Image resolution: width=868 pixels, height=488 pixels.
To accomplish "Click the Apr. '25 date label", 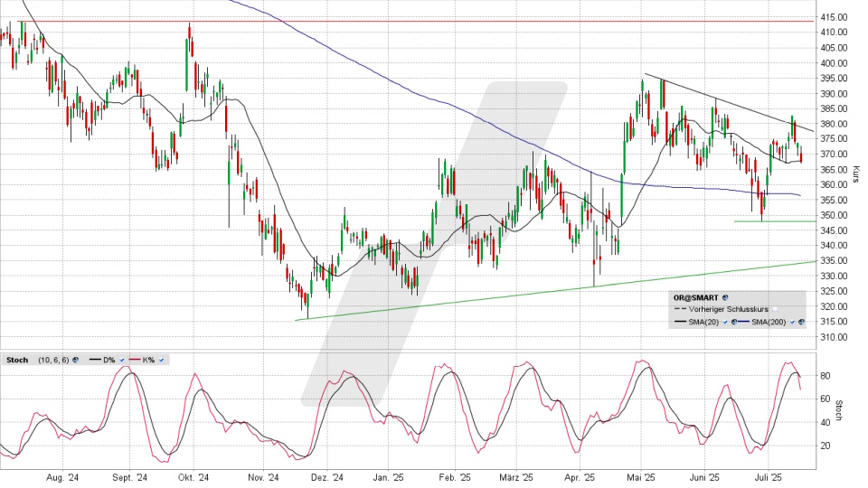I will tap(580, 477).
